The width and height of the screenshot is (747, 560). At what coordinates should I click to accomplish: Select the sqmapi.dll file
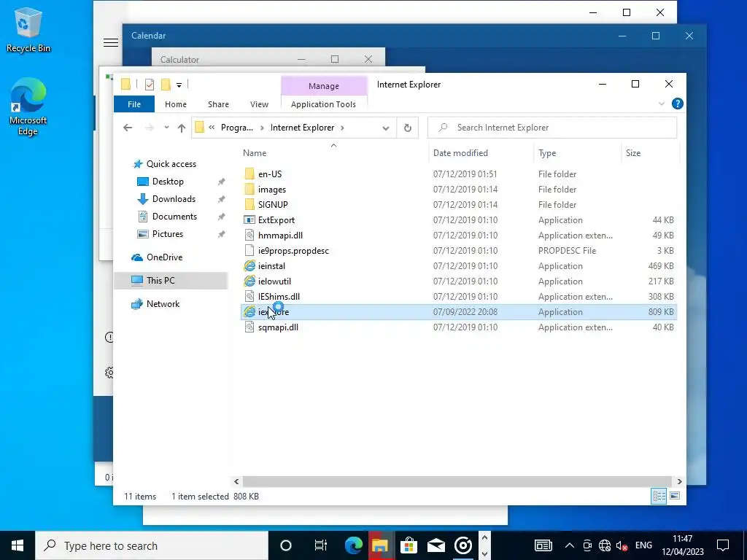point(278,327)
